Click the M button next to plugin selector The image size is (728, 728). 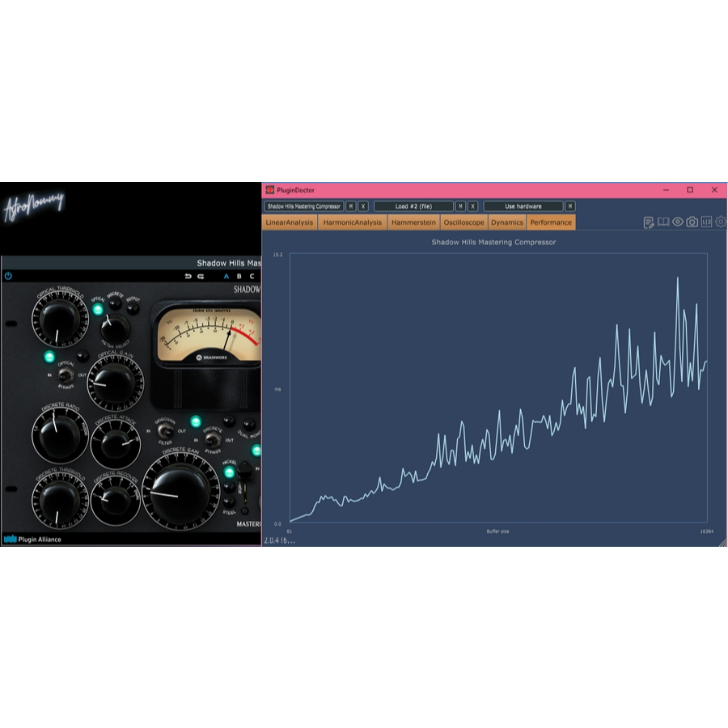tap(351, 206)
